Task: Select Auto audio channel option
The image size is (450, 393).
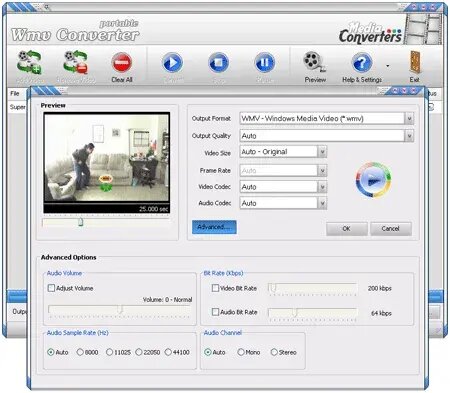Action: [x=208, y=352]
